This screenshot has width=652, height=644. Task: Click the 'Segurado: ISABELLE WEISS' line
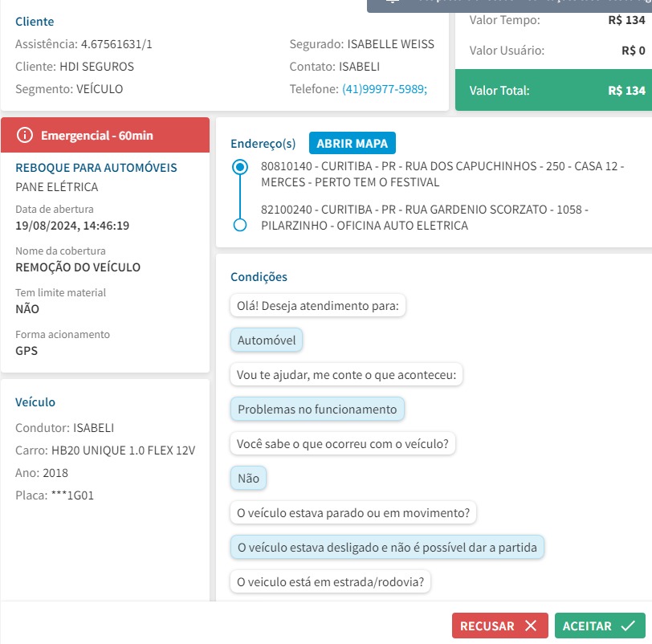(362, 44)
